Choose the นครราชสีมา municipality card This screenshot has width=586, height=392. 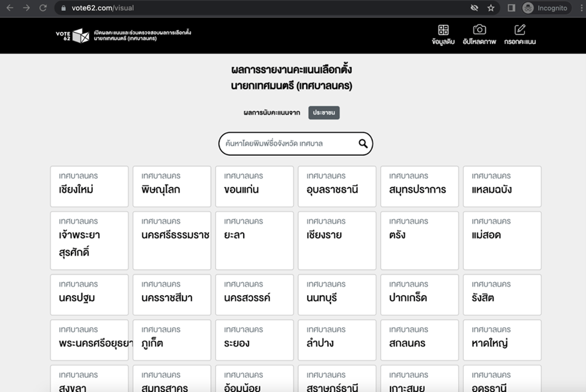172,294
